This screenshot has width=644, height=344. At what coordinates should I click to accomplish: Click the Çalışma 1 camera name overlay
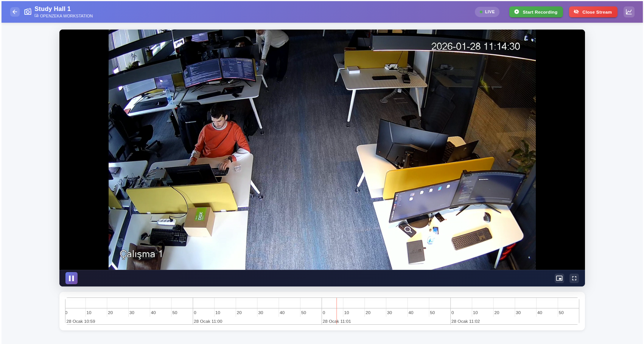[x=141, y=254]
